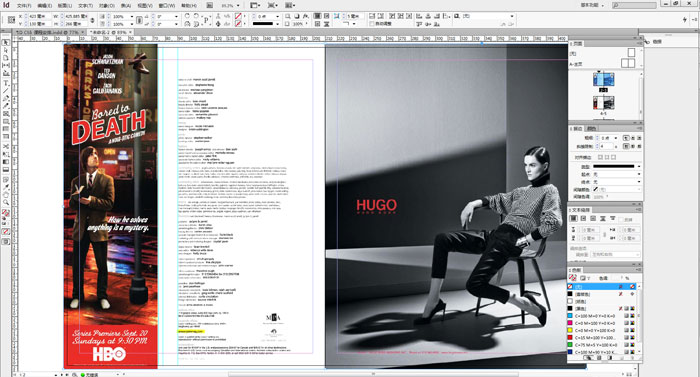
Task: Enable the auto-fit checkbox in control bar
Action: [x=371, y=24]
